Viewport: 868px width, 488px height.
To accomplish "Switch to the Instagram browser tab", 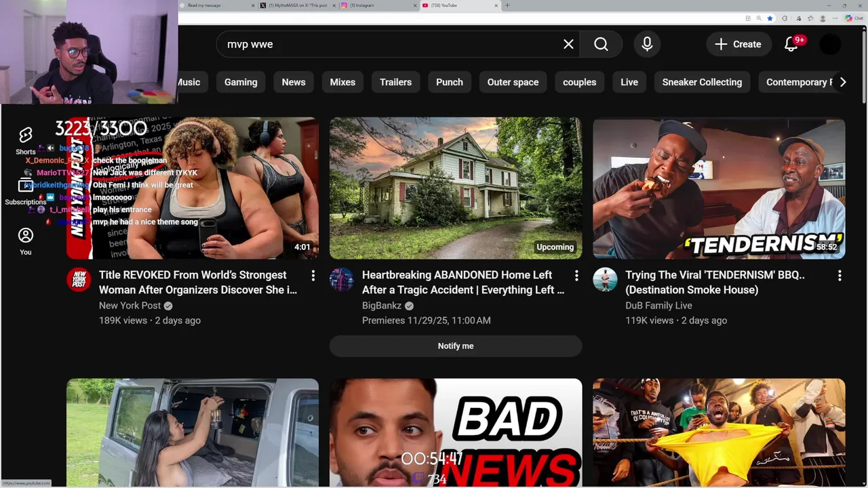I will (378, 5).
